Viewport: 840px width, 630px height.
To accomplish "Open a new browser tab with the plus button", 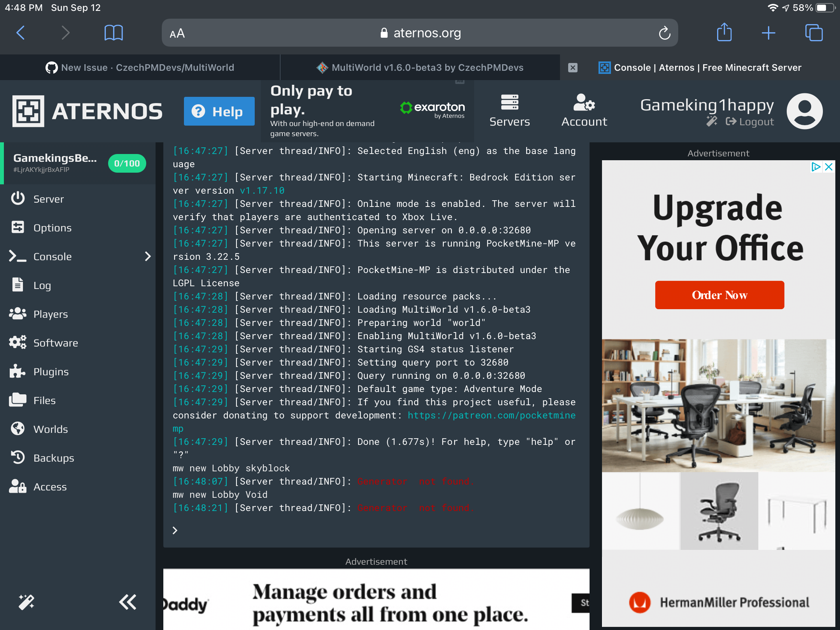I will click(x=768, y=33).
